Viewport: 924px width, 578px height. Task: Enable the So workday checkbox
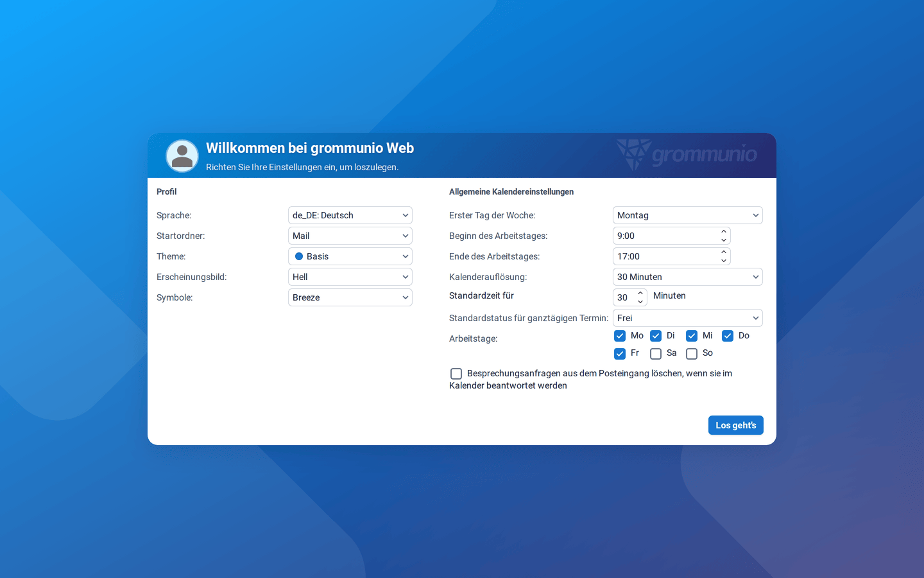coord(692,354)
